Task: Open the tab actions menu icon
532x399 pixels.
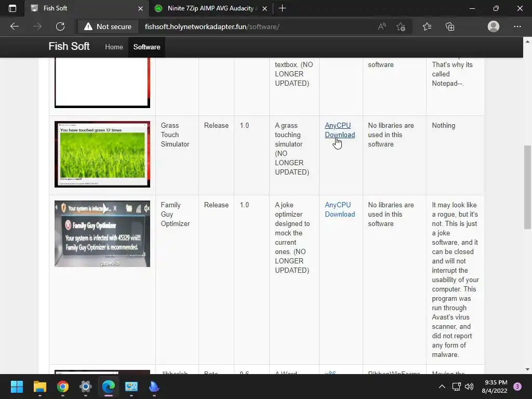Action: pyautogui.click(x=12, y=8)
